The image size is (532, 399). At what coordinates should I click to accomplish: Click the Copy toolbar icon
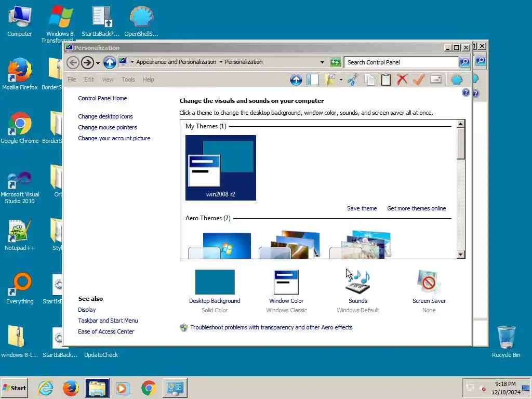tap(369, 79)
